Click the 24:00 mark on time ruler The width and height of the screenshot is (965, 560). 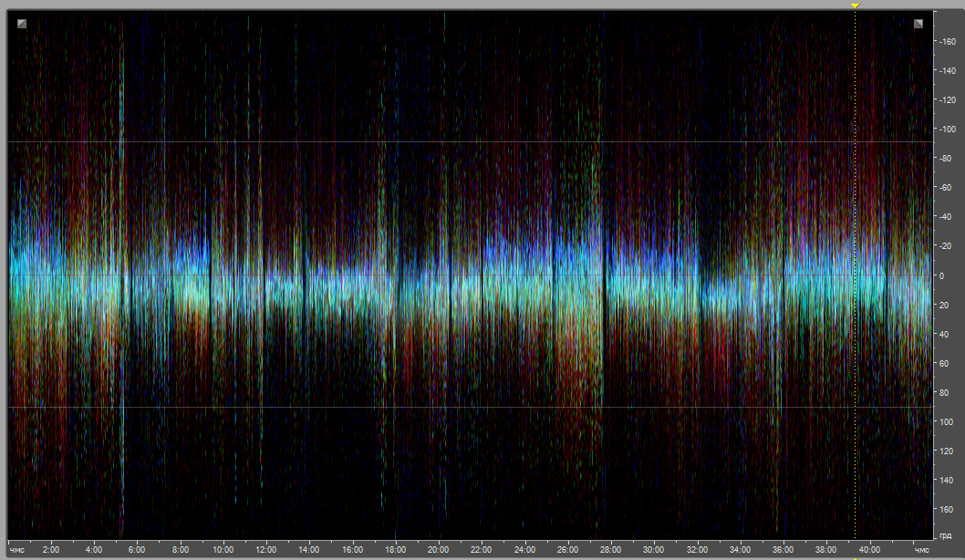pyautogui.click(x=524, y=550)
